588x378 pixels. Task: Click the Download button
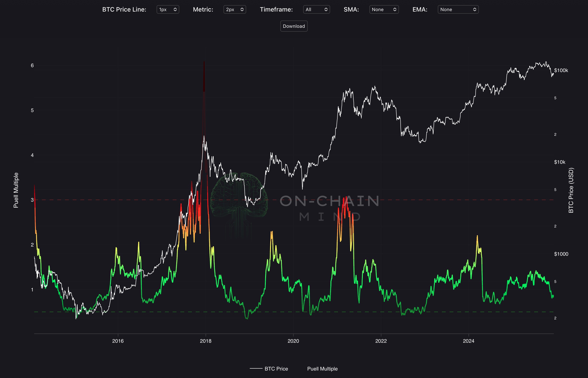294,26
